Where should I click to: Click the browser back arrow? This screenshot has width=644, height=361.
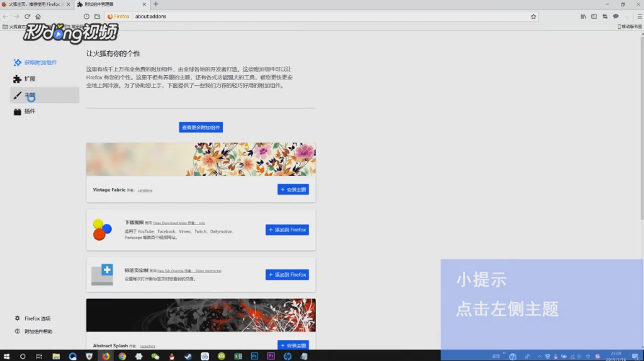point(5,17)
